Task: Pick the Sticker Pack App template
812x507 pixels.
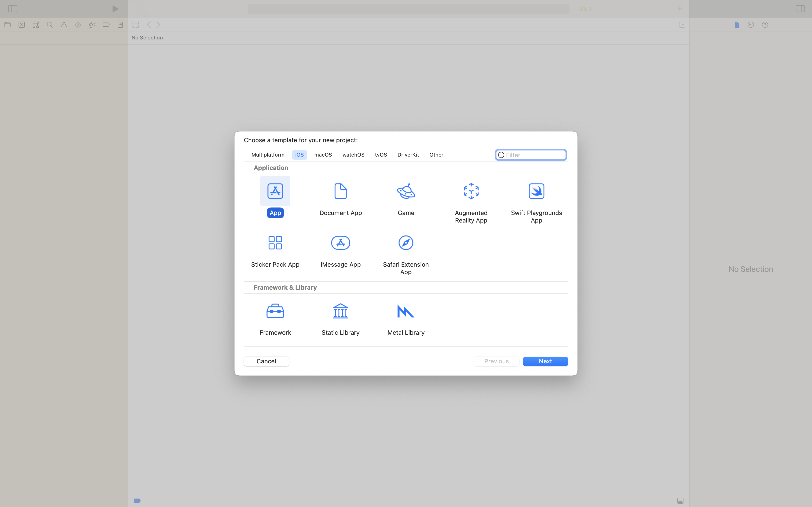Action: (275, 243)
